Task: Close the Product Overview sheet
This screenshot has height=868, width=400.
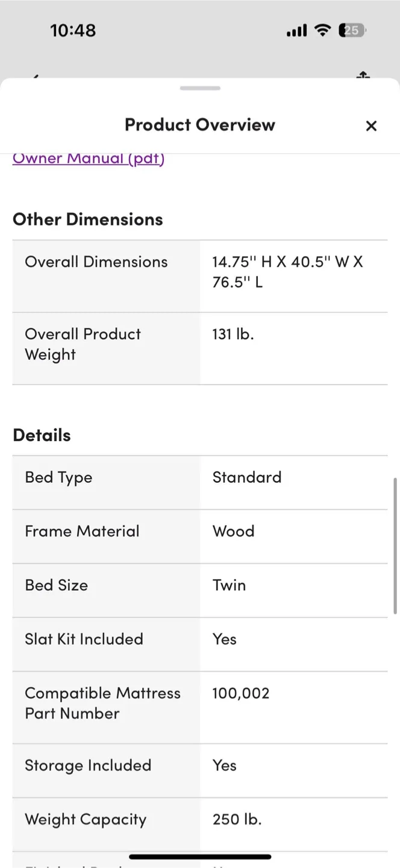Action: pyautogui.click(x=371, y=125)
